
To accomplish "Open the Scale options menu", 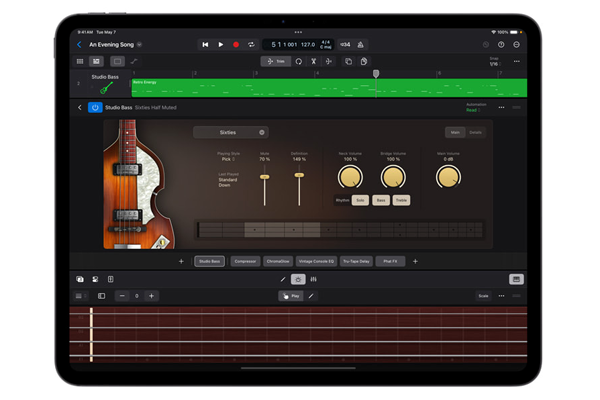I will [x=483, y=296].
